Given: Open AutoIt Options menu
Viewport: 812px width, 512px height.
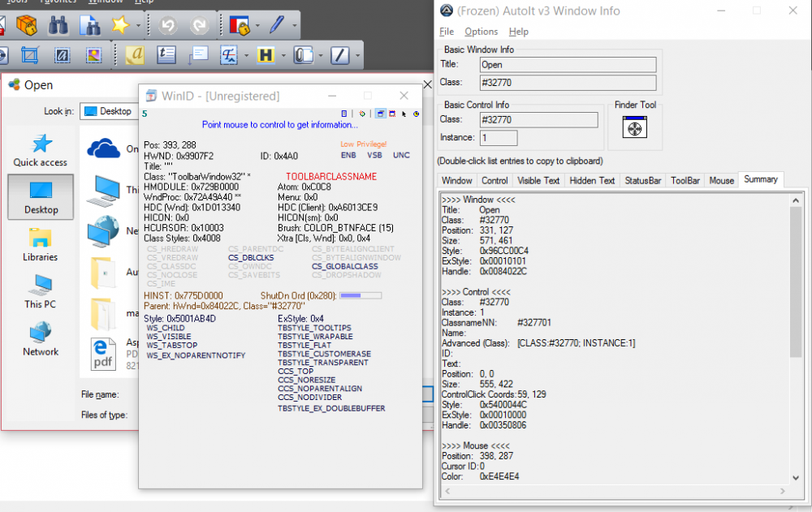Looking at the screenshot, I should (x=481, y=32).
